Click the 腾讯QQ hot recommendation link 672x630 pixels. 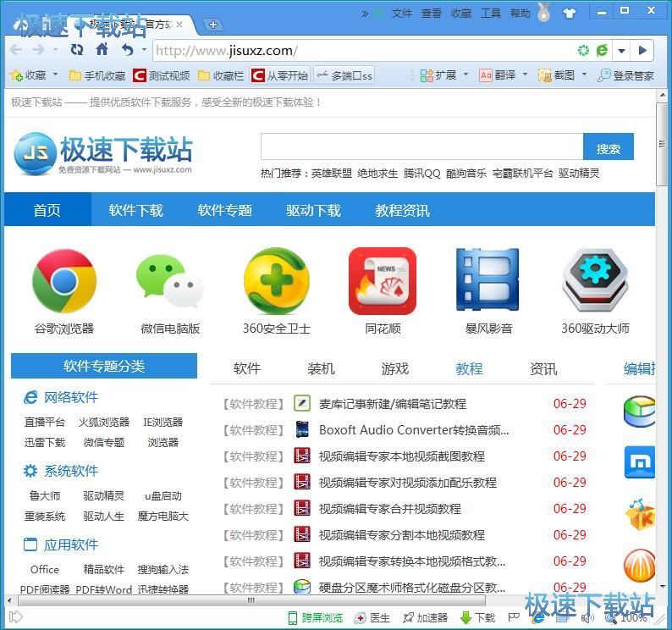click(422, 173)
